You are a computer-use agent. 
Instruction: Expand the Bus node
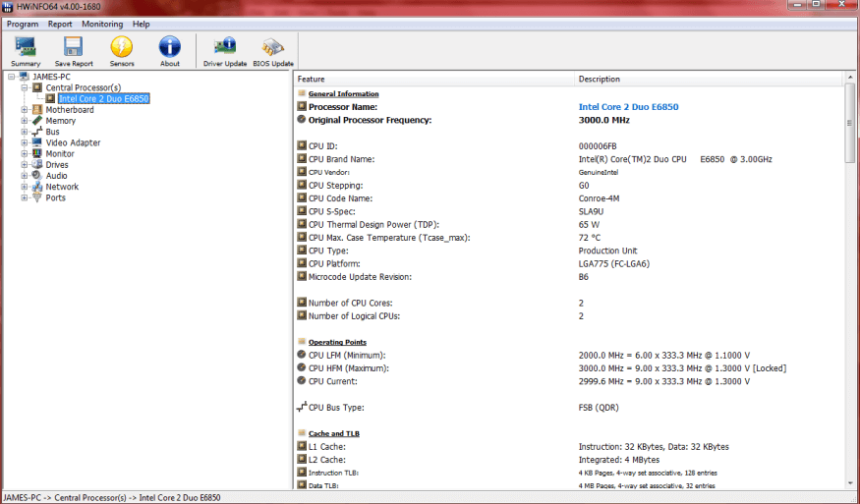click(25, 131)
